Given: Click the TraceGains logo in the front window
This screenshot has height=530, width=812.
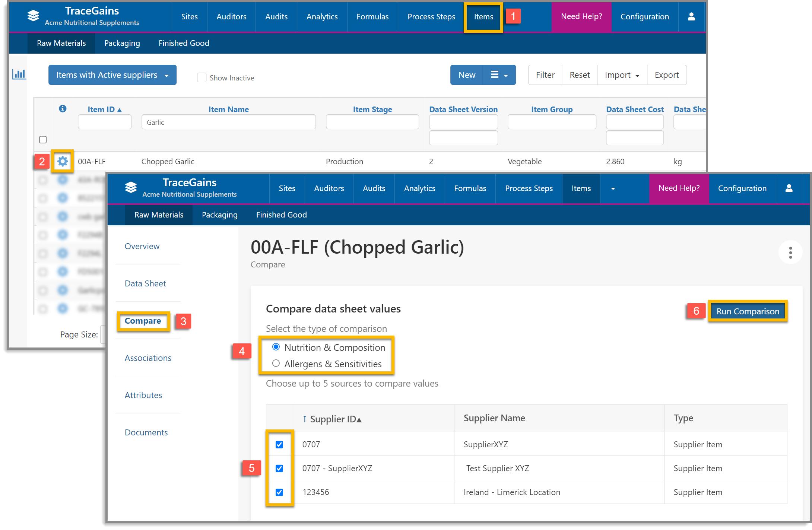Looking at the screenshot, I should point(131,187).
